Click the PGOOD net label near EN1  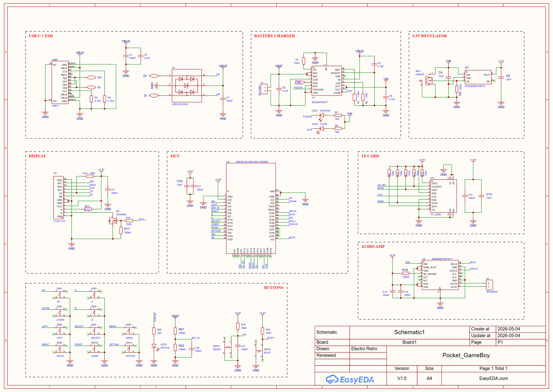[298, 88]
